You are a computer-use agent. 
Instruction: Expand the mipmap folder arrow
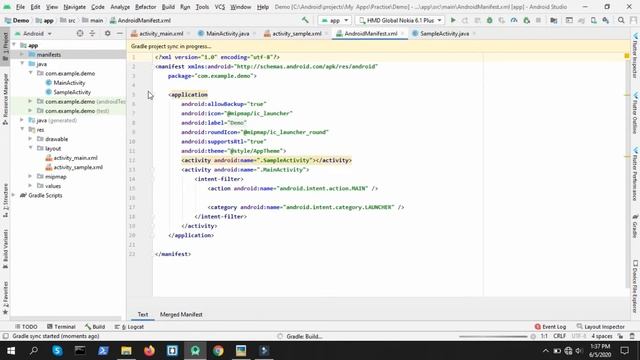pyautogui.click(x=30, y=176)
